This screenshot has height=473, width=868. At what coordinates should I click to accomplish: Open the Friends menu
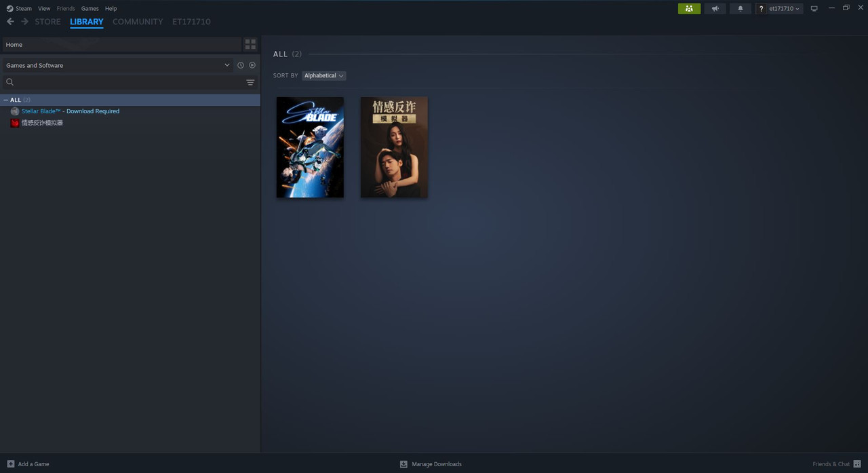(x=66, y=8)
